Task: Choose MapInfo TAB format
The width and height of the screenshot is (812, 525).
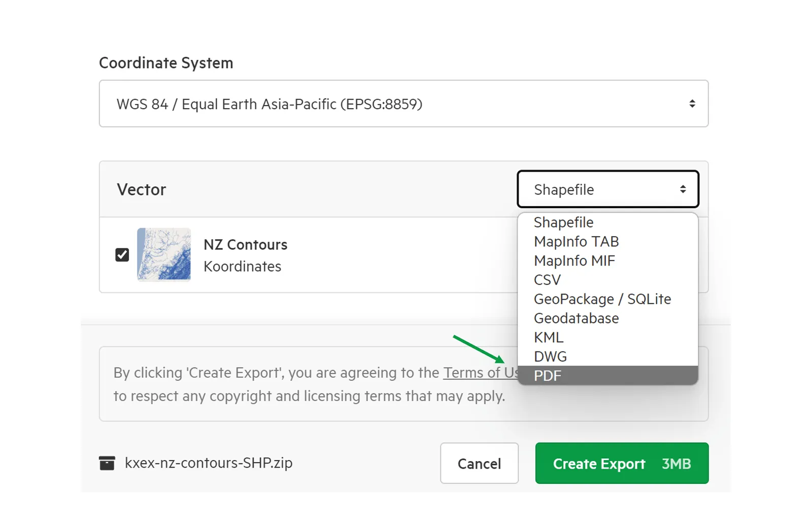Action: click(607, 242)
